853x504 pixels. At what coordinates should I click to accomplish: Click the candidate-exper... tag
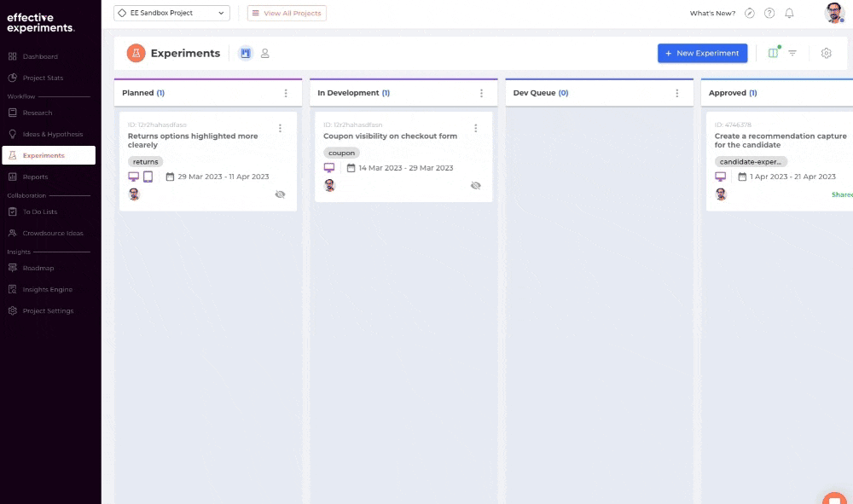pos(750,161)
